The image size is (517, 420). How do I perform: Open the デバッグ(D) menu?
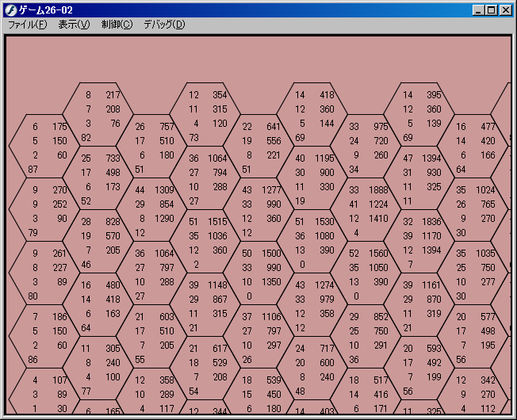[164, 25]
